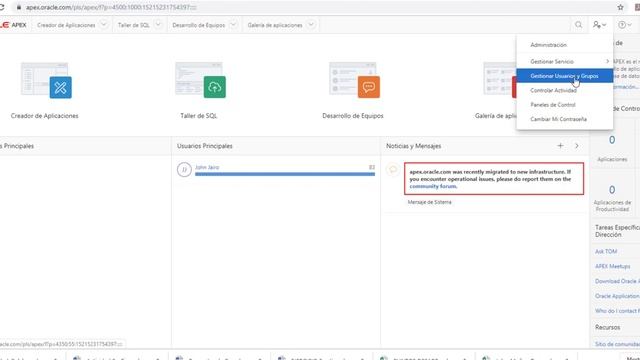
Task: Expand Taller de SQL dropdown arrow
Action: pos(158,25)
